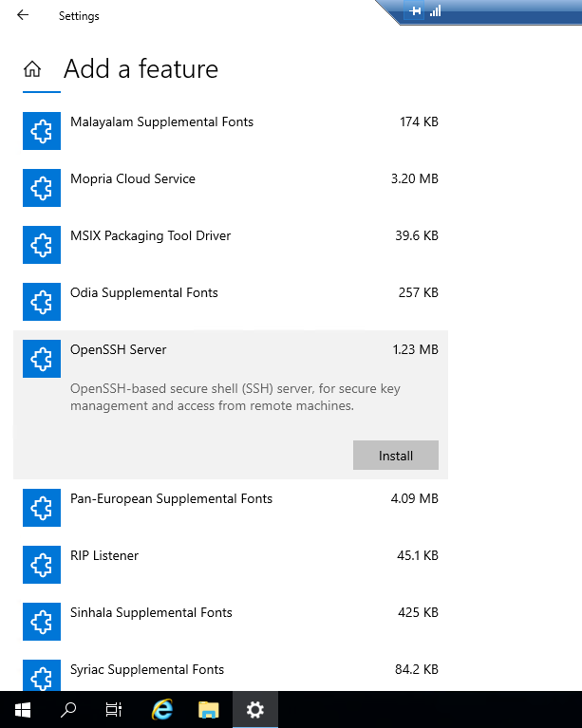Click the Malayalam Supplemental Fonts puzzle icon

click(x=42, y=131)
